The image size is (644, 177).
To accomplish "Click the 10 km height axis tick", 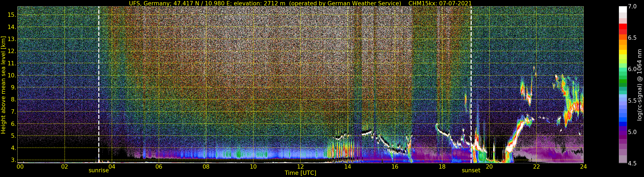I will pos(12,76).
